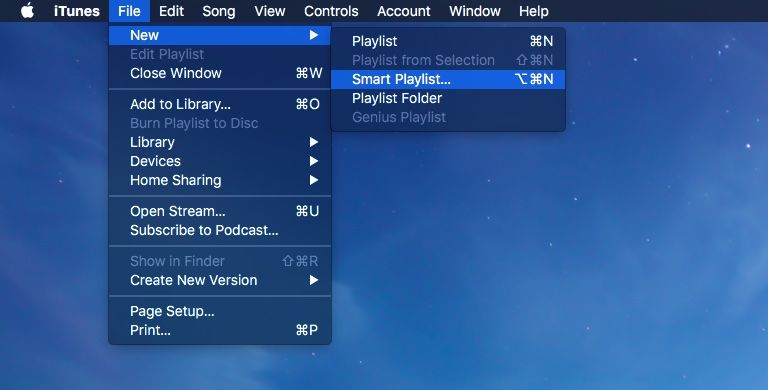Open the Account menu

point(404,11)
